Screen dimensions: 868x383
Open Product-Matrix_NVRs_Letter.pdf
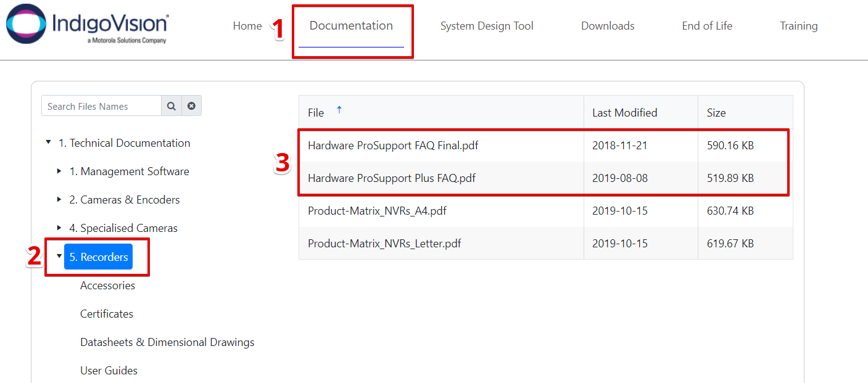pyautogui.click(x=384, y=244)
